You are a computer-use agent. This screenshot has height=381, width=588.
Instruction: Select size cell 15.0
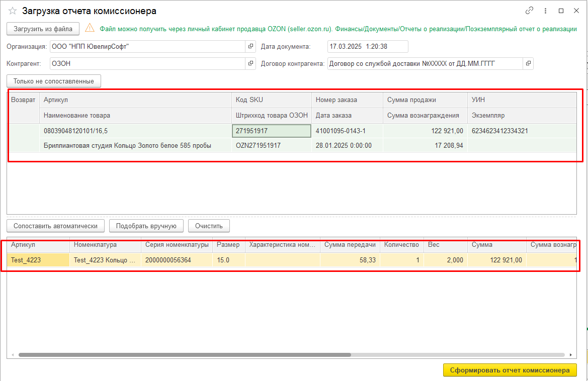(229, 260)
